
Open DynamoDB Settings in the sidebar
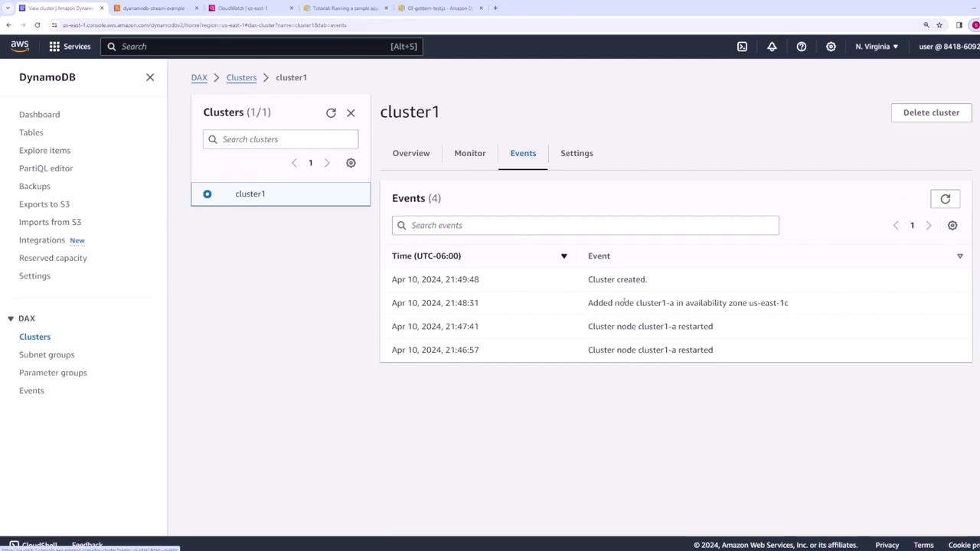point(34,276)
